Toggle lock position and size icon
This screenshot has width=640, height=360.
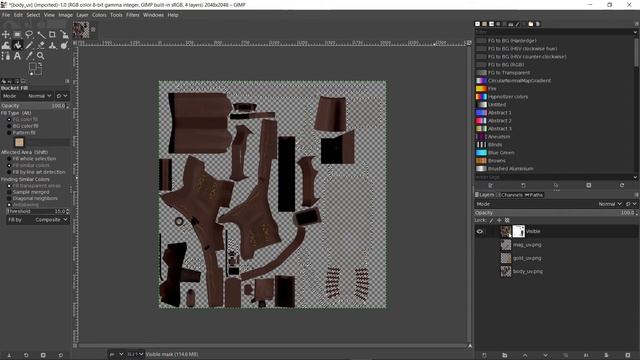pos(499,220)
